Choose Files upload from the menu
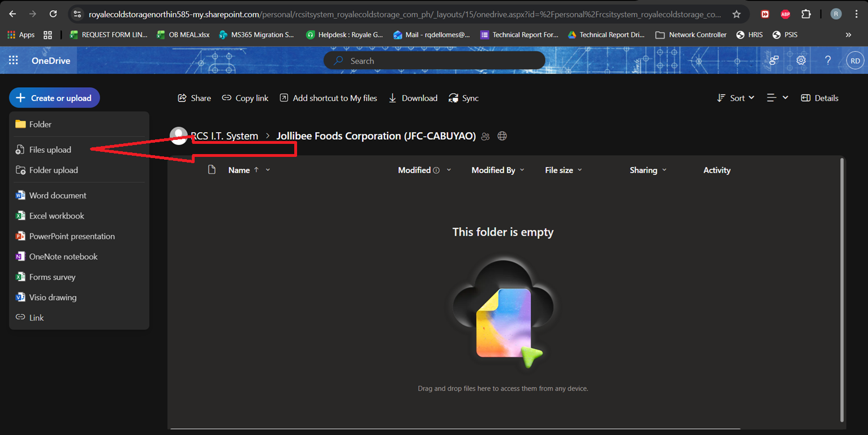 tap(79, 150)
